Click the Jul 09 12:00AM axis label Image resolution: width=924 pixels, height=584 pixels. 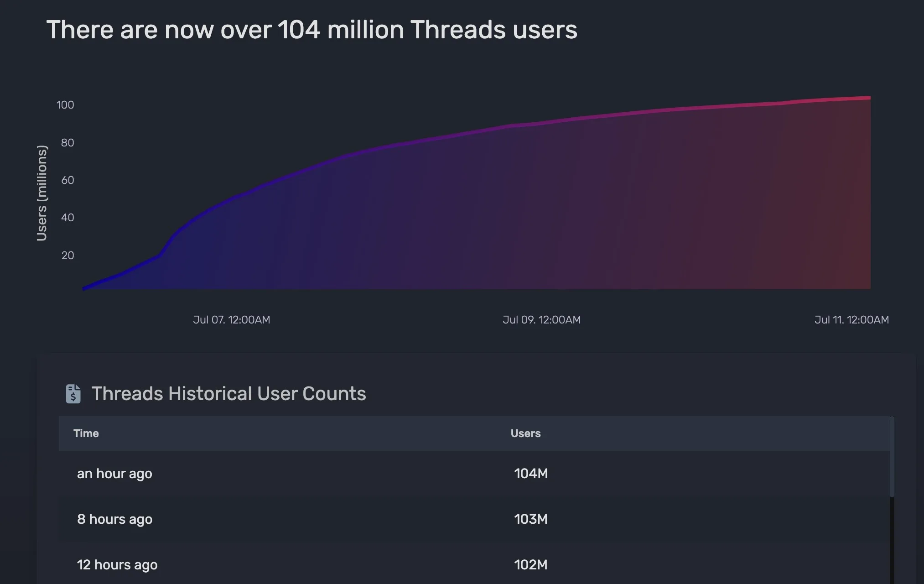pyautogui.click(x=541, y=320)
